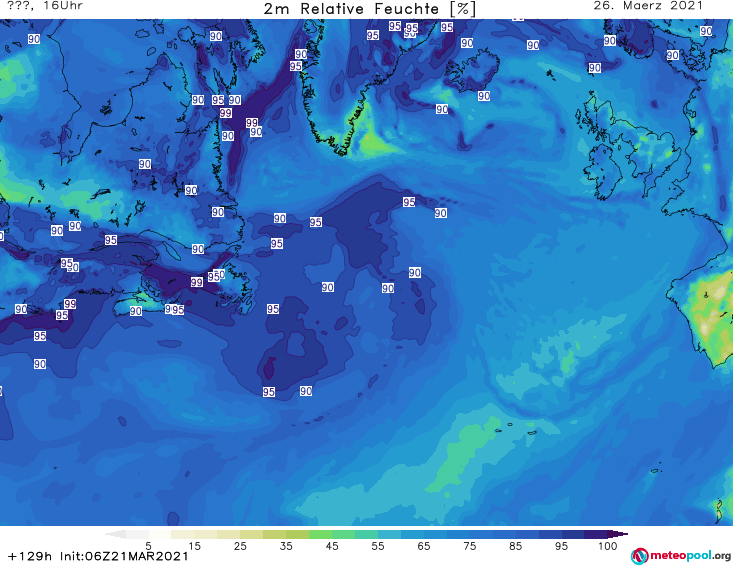Click on Ireland on the humidity map

click(603, 171)
